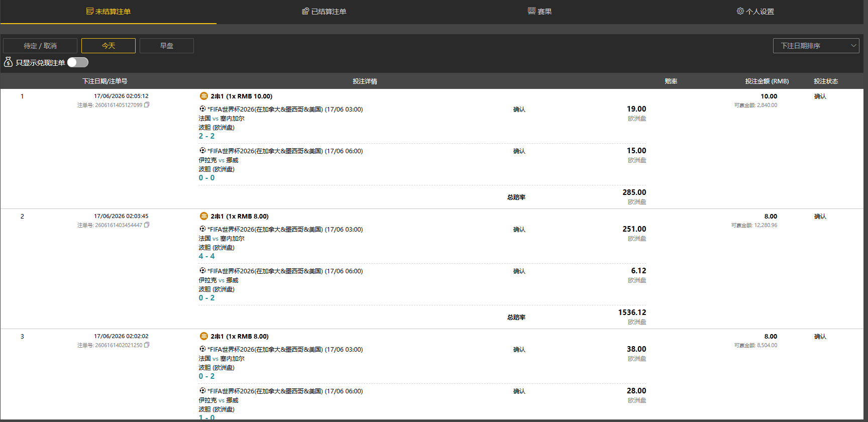Image resolution: width=868 pixels, height=422 pixels.
Task: Click the 串 parlay icon in bet row 2
Action: [x=204, y=216]
